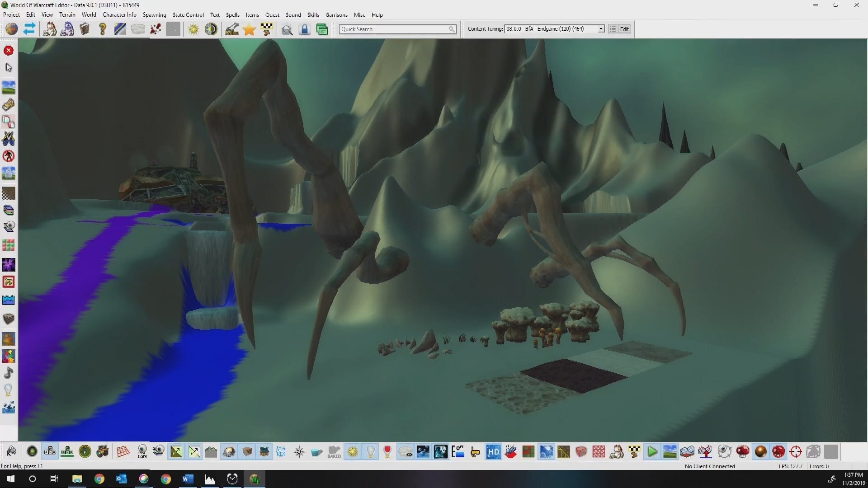Open the Content Tuning combo box
The width and height of the screenshot is (868, 488).
552,29
